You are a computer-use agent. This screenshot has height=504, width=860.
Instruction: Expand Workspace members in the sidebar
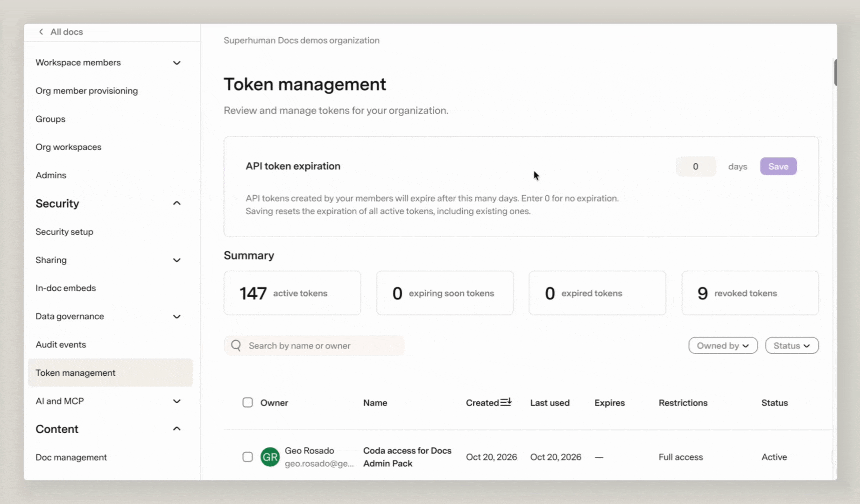tap(177, 63)
